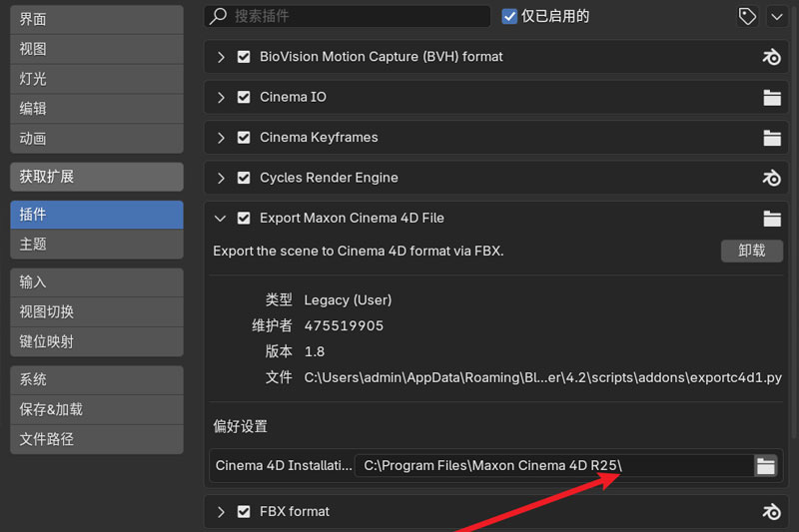The height and width of the screenshot is (532, 799).
Task: Open 文件路径 preferences section
Action: tap(97, 439)
